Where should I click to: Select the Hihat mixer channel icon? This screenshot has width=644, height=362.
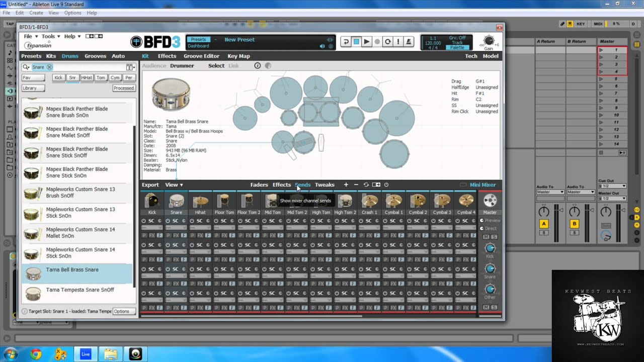pos(200,201)
